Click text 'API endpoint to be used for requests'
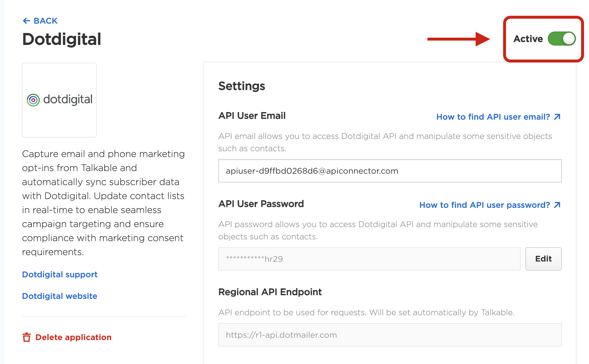The width and height of the screenshot is (589, 364). [x=292, y=312]
